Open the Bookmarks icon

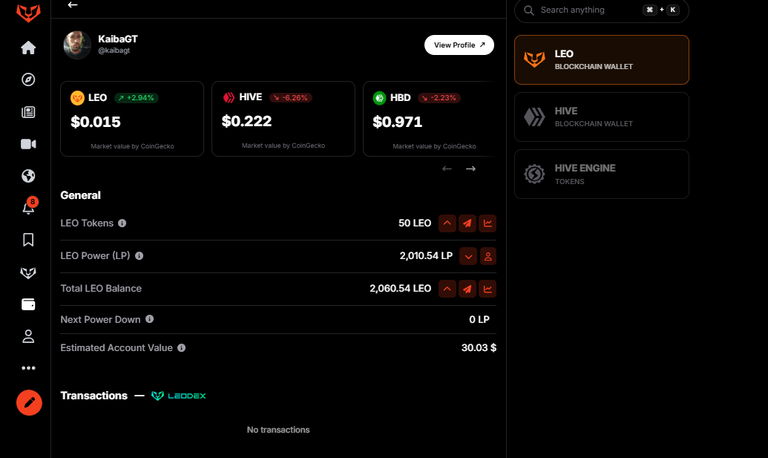click(28, 240)
